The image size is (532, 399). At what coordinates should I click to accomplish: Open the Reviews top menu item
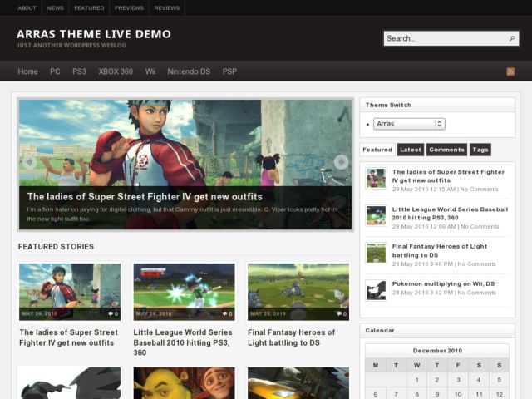(x=166, y=7)
